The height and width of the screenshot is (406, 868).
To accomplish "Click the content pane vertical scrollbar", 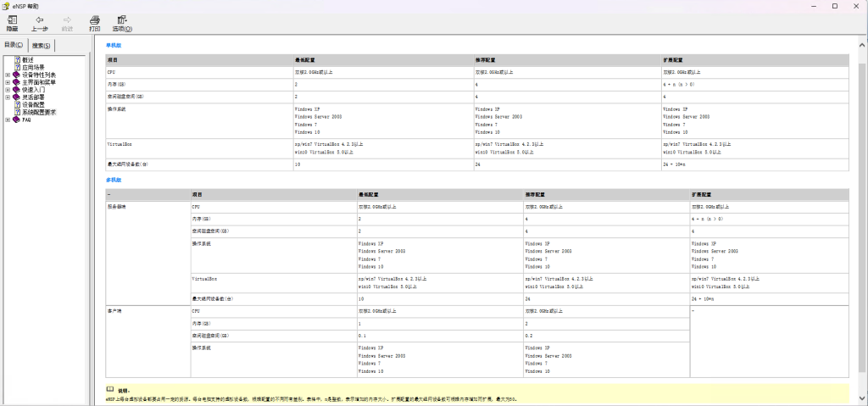I will 862,212.
